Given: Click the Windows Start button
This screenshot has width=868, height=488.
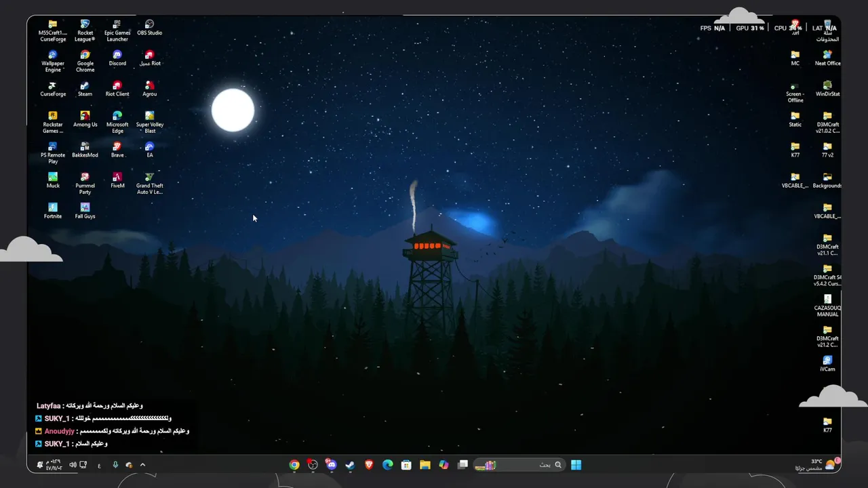Looking at the screenshot, I should (x=576, y=465).
